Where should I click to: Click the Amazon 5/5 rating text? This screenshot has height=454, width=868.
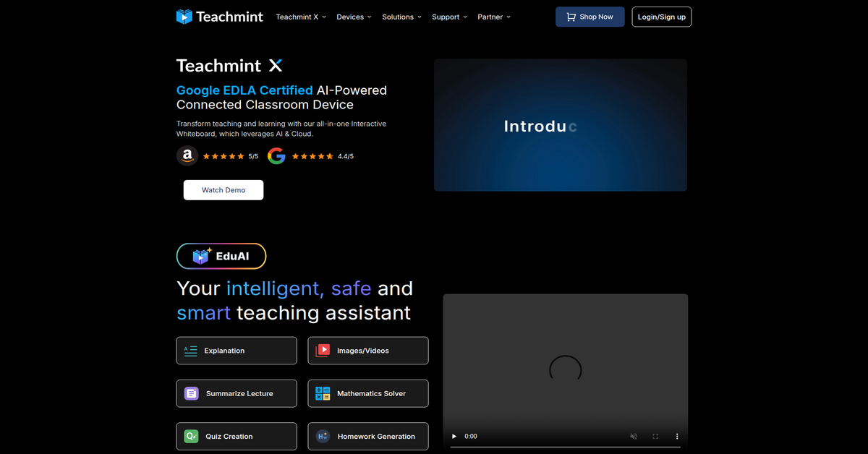pos(253,156)
